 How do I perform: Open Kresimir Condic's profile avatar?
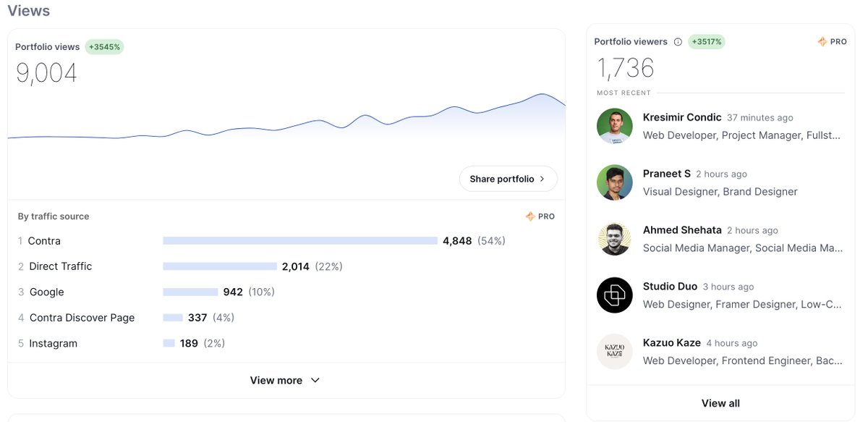coord(615,126)
